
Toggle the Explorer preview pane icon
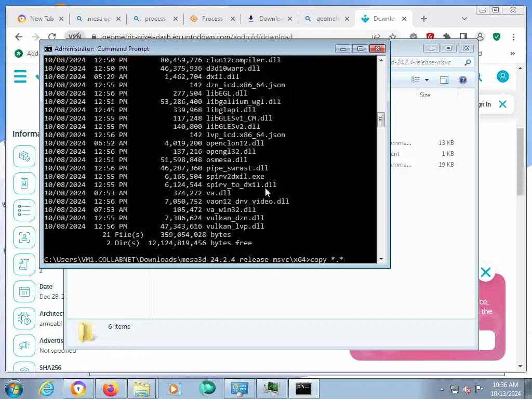(444, 79)
